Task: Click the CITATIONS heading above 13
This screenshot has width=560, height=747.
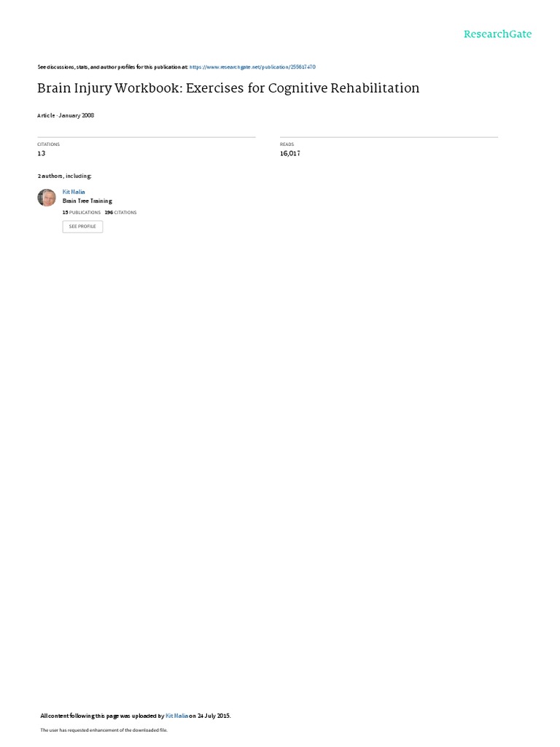Action: pos(49,144)
